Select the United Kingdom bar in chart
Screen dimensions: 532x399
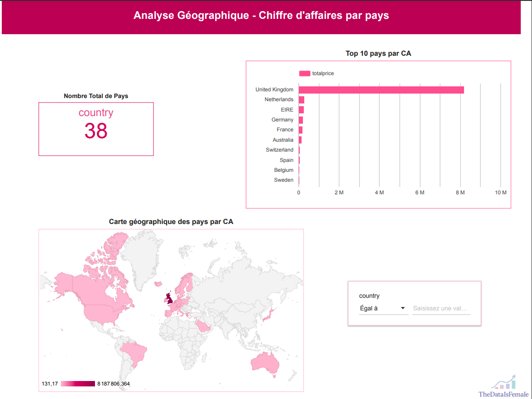click(381, 90)
